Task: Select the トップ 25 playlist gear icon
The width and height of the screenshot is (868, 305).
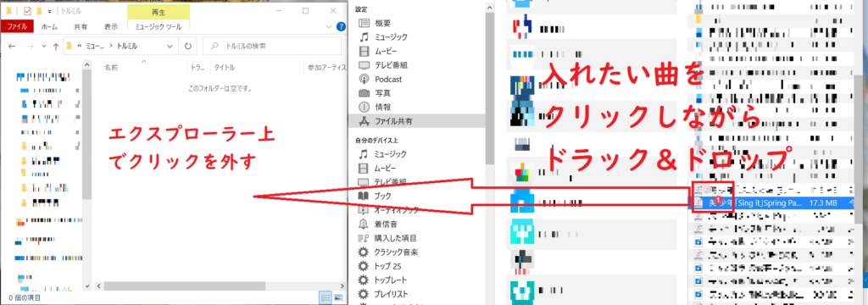Action: pyautogui.click(x=363, y=266)
